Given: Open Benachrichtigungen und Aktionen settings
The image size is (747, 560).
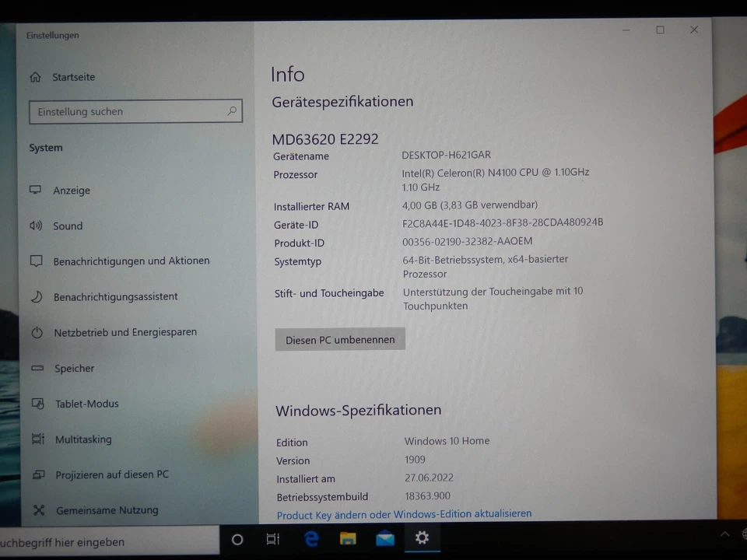Looking at the screenshot, I should click(131, 261).
